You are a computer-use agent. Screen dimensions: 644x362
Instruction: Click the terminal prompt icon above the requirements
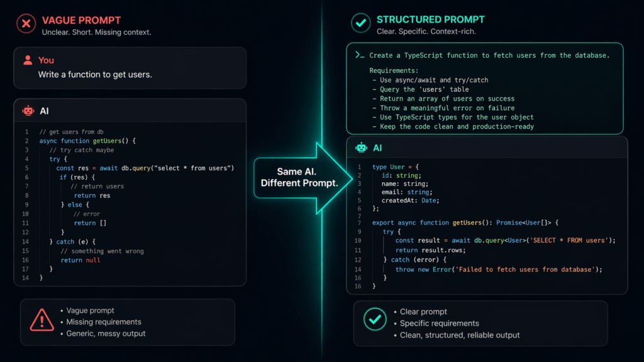click(360, 55)
